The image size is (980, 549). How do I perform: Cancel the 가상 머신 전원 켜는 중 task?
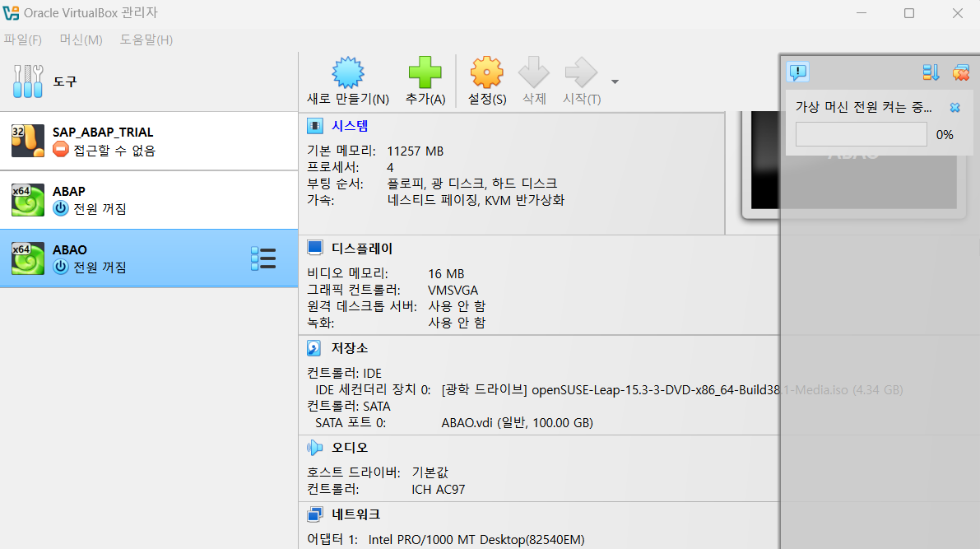tap(955, 108)
